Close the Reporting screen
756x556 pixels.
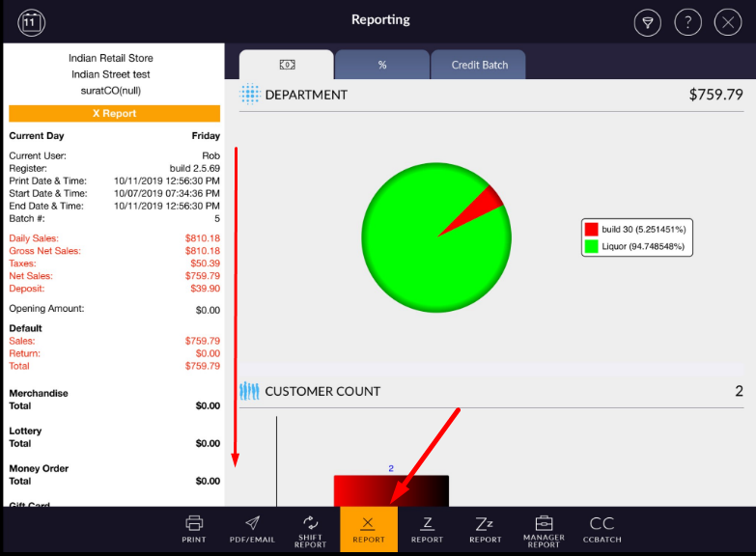click(727, 22)
